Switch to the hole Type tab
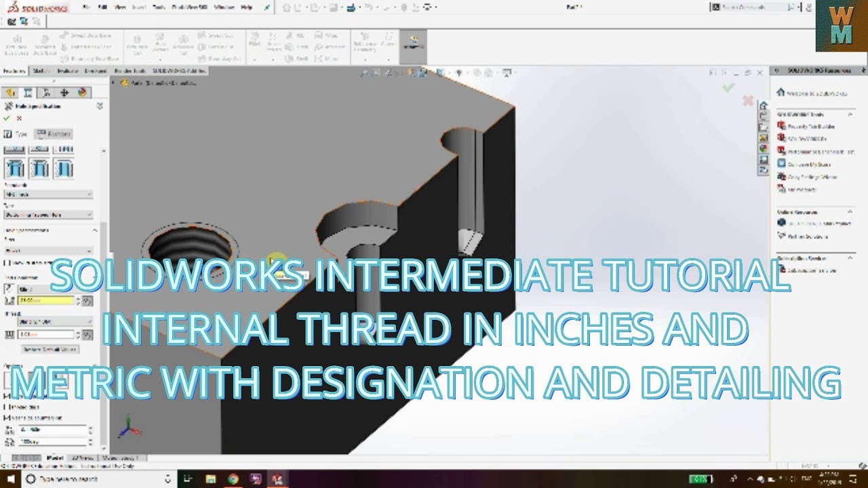 16,134
